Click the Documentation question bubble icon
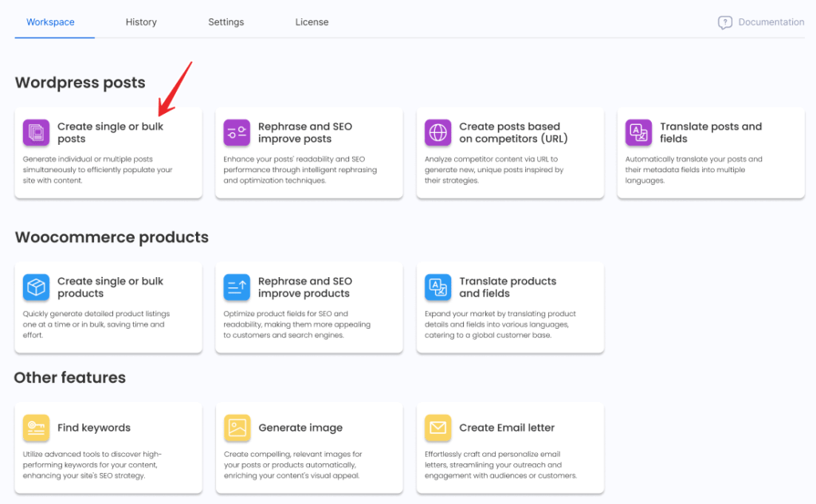 click(725, 22)
